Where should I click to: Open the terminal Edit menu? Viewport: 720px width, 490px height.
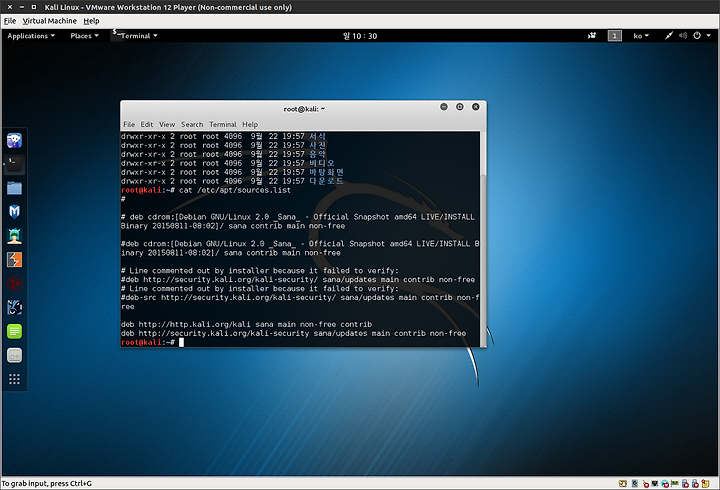[146, 124]
